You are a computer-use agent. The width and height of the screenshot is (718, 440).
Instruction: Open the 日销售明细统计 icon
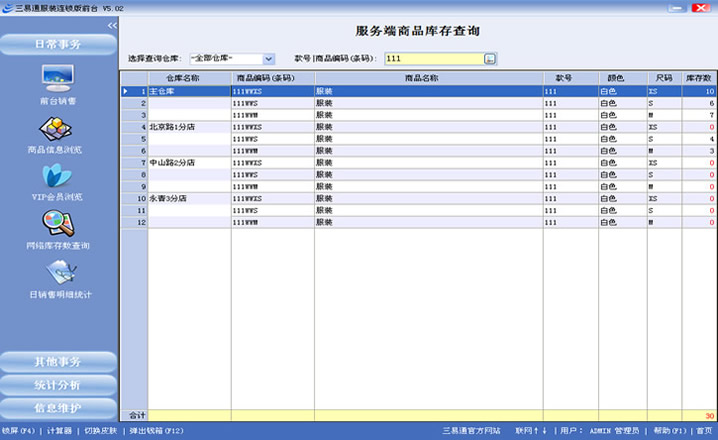coord(61,272)
